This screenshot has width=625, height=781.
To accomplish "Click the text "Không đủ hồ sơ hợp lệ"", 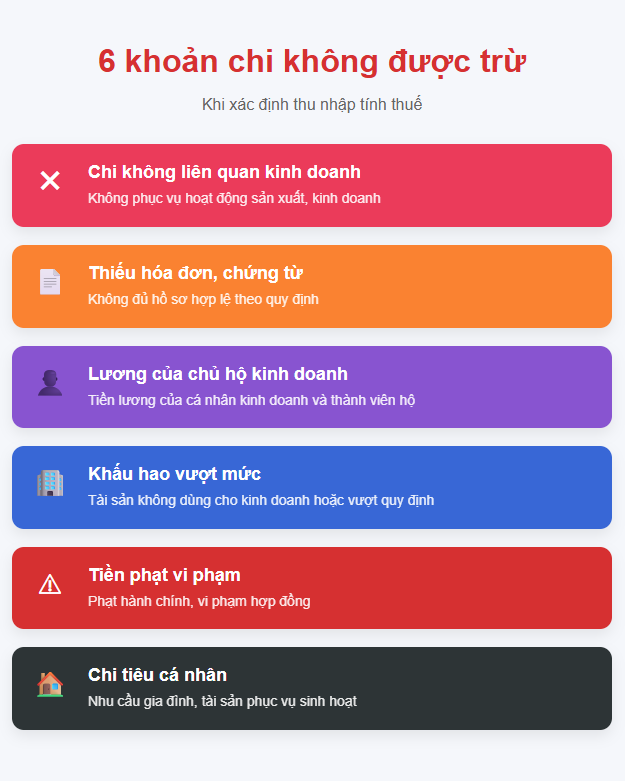I will pos(203,299).
